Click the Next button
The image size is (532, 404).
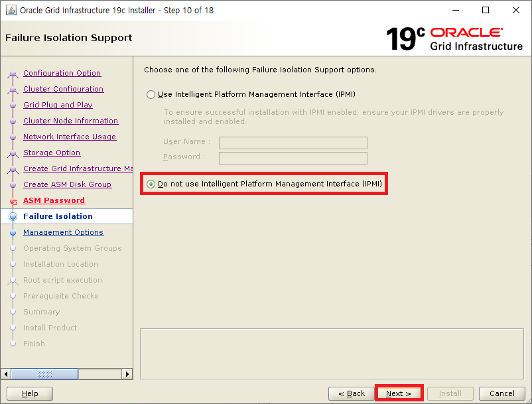(399, 393)
